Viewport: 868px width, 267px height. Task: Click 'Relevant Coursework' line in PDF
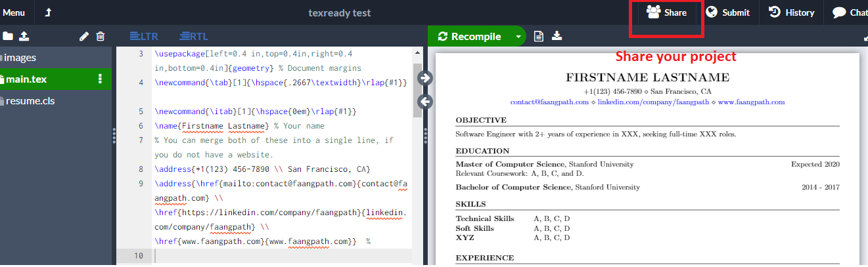[519, 174]
